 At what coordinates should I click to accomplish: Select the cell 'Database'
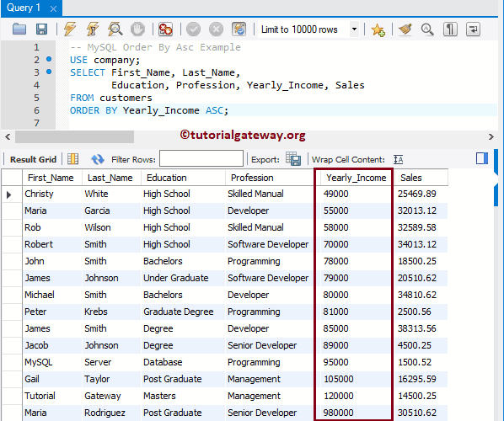183,362
